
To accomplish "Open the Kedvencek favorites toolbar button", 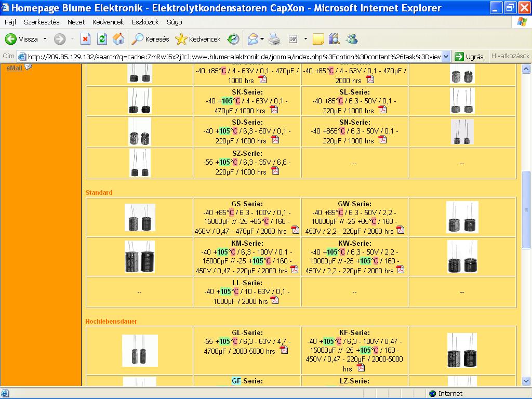I will click(x=198, y=39).
